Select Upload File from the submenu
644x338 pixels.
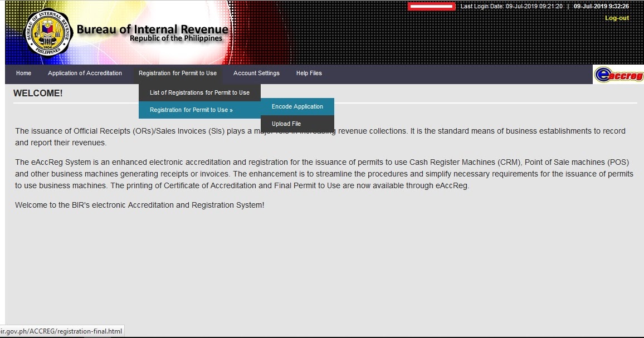[286, 124]
